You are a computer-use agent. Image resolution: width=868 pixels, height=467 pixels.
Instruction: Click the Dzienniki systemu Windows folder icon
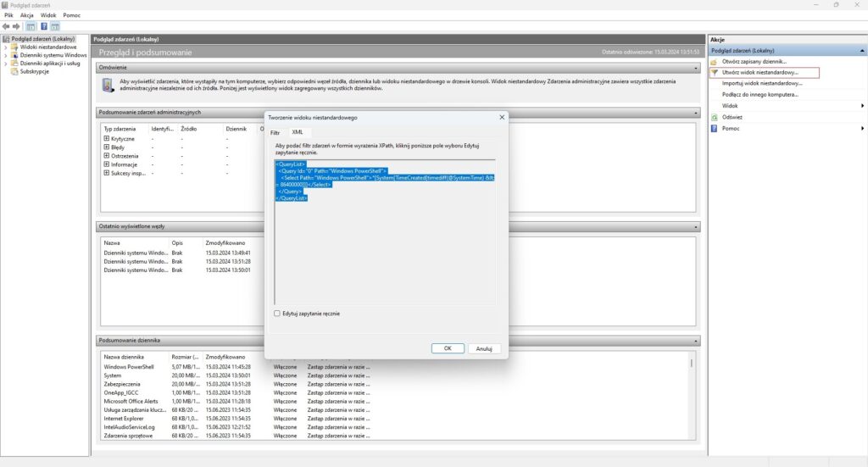15,55
